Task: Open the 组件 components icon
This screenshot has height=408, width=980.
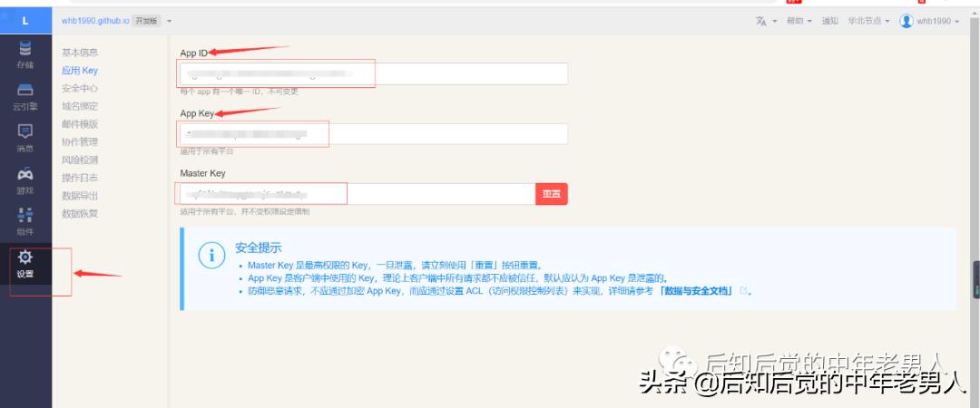Action: tap(25, 215)
